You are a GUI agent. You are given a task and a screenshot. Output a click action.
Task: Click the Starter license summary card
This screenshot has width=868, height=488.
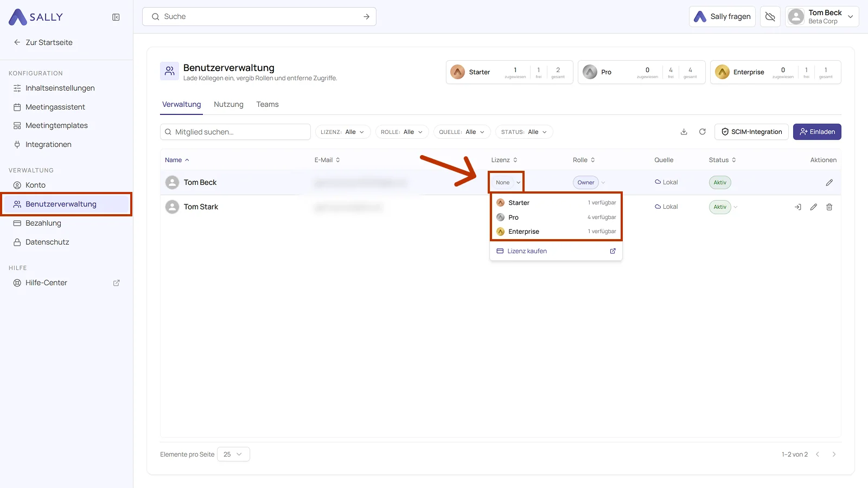(x=509, y=72)
